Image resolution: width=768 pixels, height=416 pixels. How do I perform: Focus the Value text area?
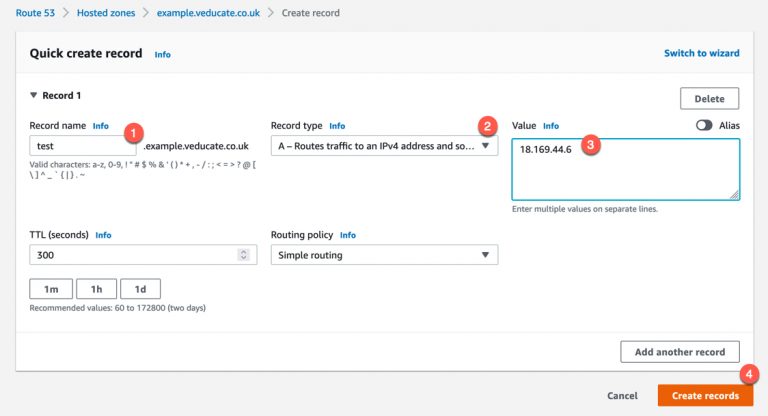[x=625, y=170]
